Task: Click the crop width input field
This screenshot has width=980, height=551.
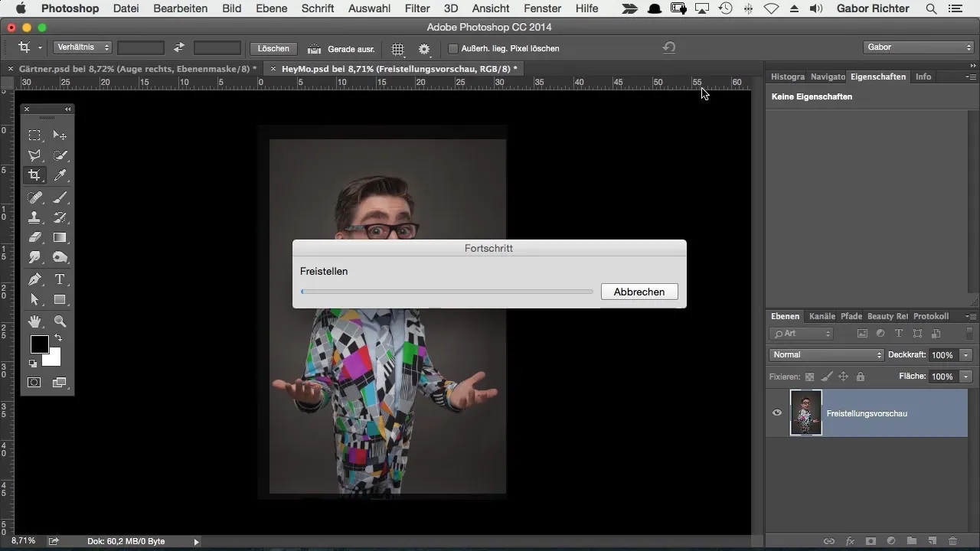Action: click(x=141, y=47)
